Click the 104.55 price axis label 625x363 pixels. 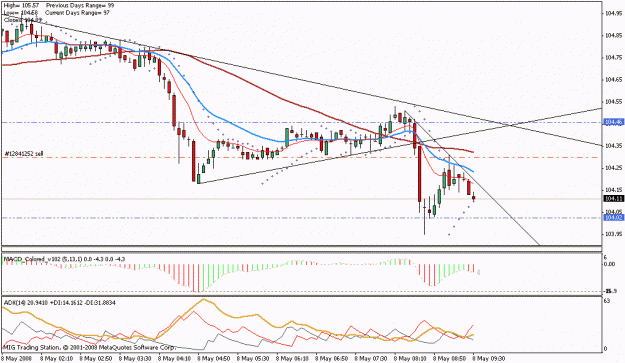coord(613,102)
